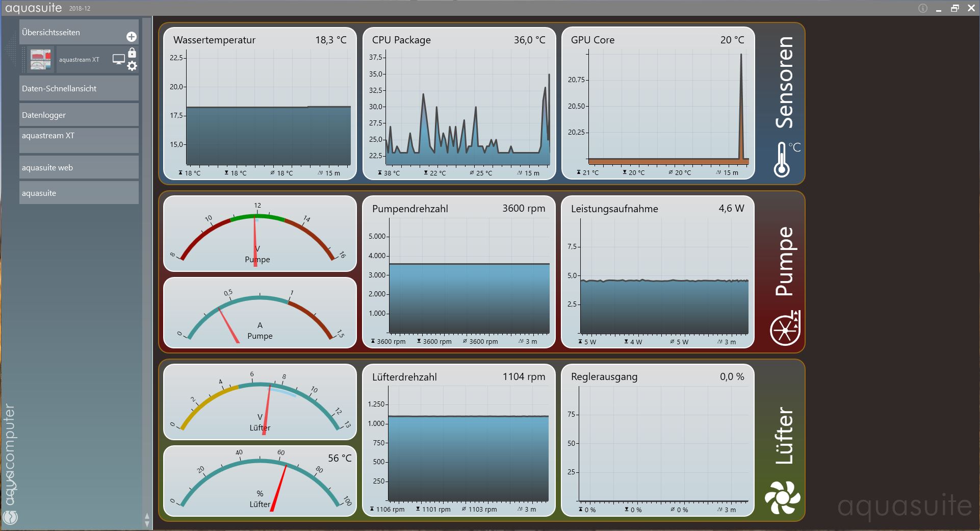Click the 4,6 W power value
Image resolution: width=980 pixels, height=531 pixels.
click(x=732, y=208)
